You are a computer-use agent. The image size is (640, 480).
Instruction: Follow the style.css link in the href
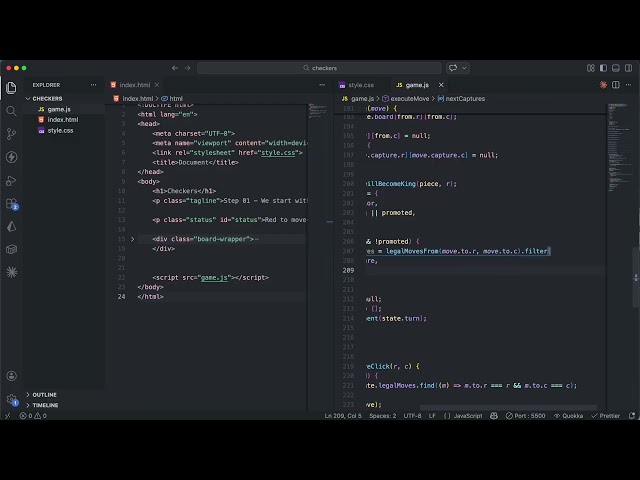point(278,153)
